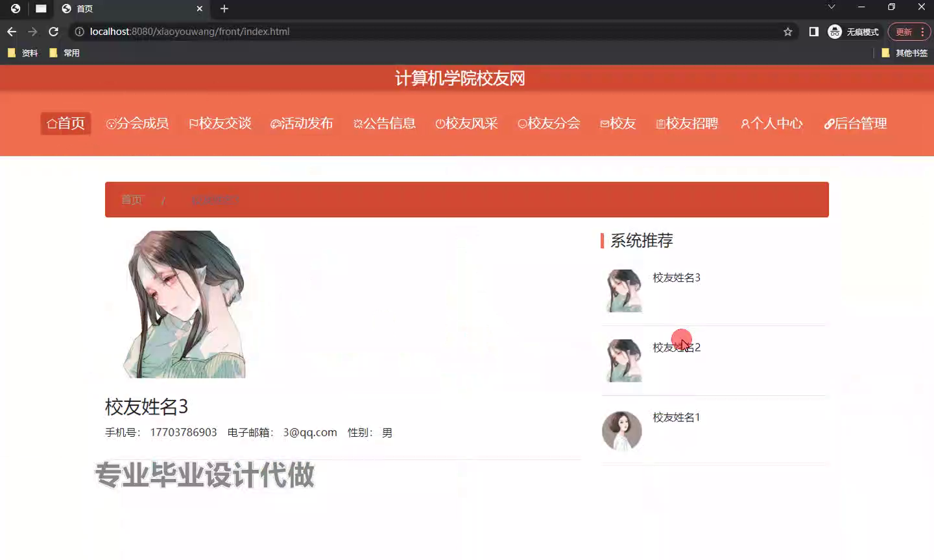
Task: Click the email 3@qq.com
Action: 310,432
